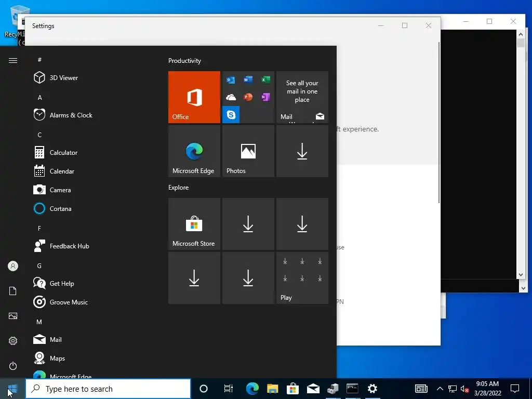532x399 pixels.
Task: Click the Office tile
Action: (194, 97)
